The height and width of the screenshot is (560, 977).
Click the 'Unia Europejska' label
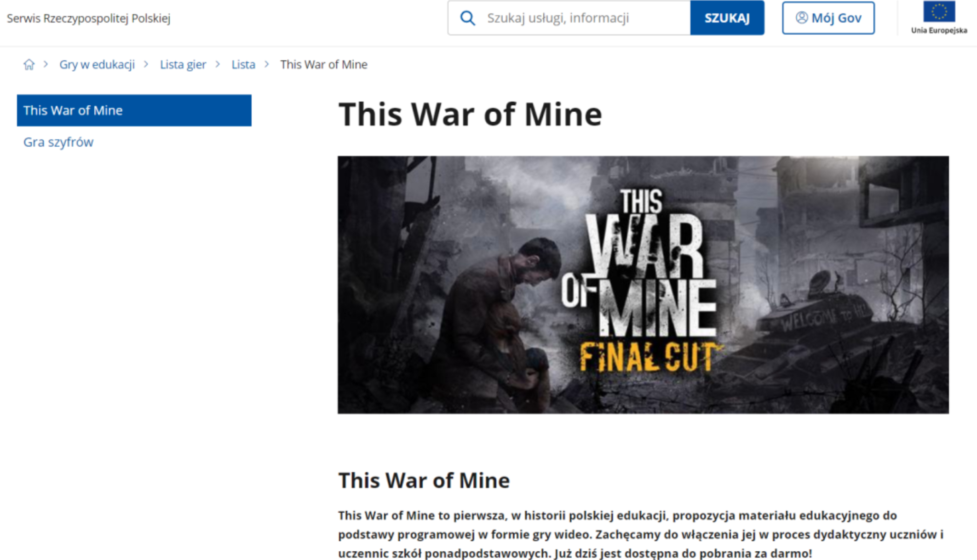point(939,30)
